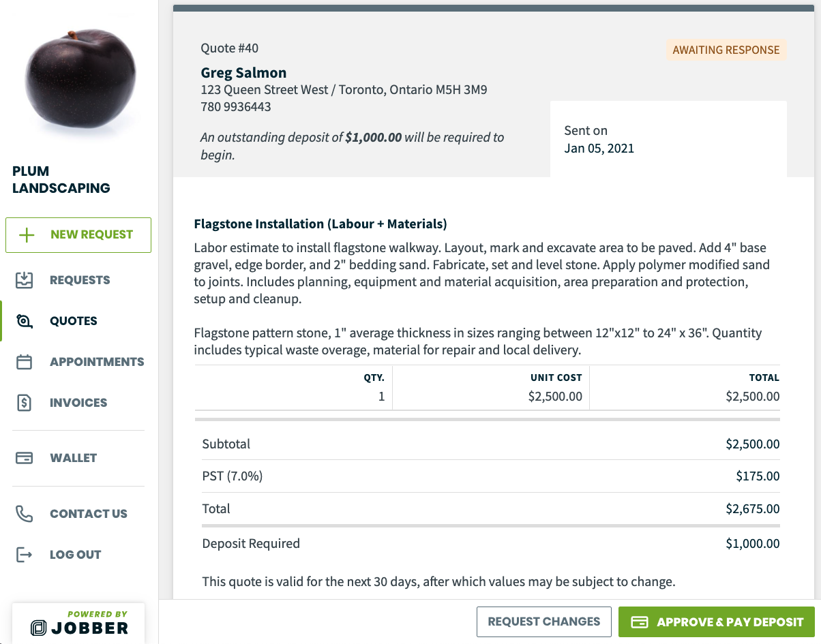This screenshot has height=644, width=821.
Task: Click the Invoices dollar document icon
Action: (x=25, y=403)
